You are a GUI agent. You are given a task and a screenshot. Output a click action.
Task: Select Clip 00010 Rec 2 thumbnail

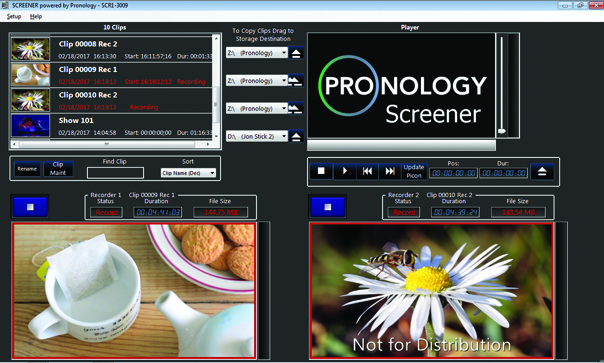tap(30, 100)
